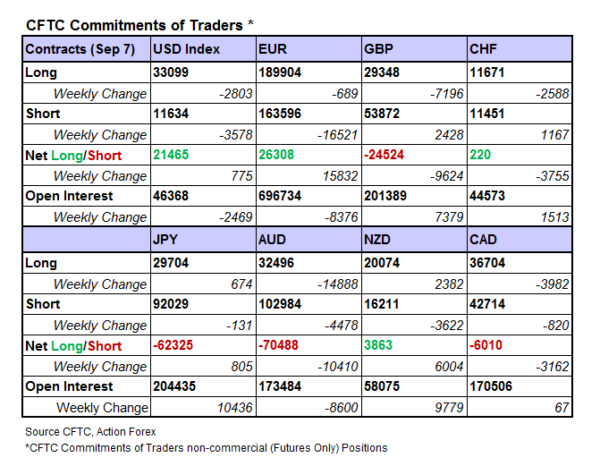600x466 pixels.
Task: Click the NZD net long value 3863
Action: pos(380,346)
